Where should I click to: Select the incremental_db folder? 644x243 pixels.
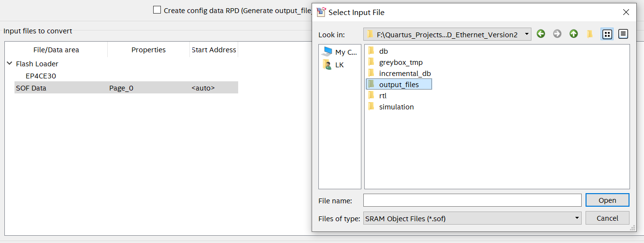click(x=404, y=74)
